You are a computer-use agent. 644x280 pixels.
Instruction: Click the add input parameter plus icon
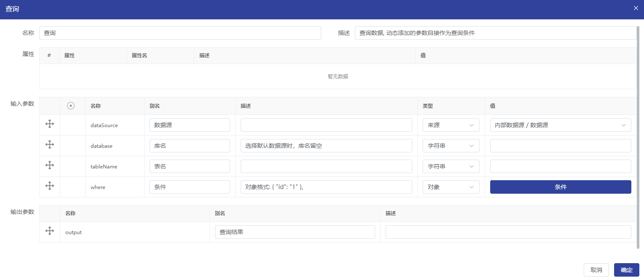point(71,106)
